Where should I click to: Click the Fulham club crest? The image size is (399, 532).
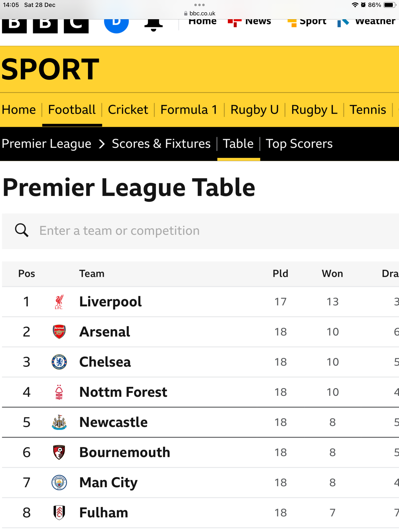click(59, 513)
